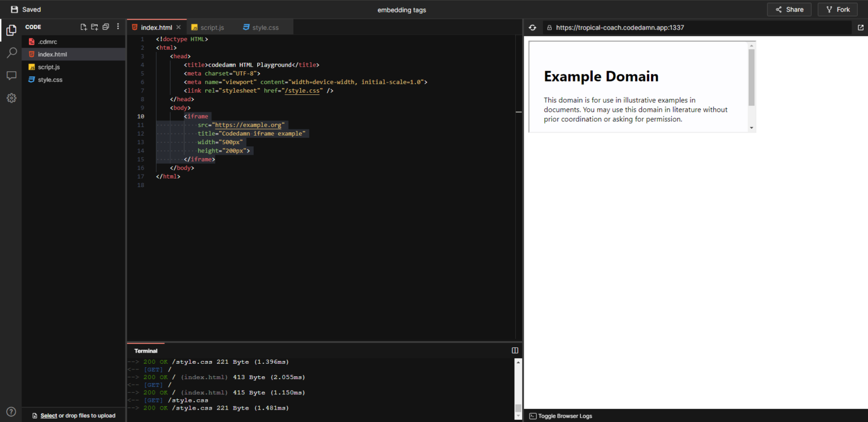
Task: Open the explorer more-actions kebab menu
Action: 118,27
